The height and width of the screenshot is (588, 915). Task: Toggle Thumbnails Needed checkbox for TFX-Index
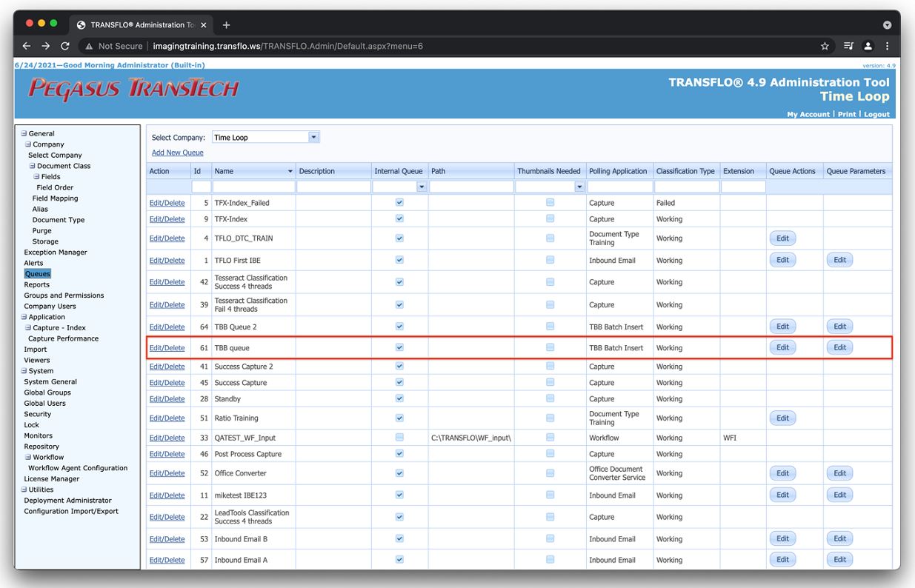pyautogui.click(x=550, y=218)
